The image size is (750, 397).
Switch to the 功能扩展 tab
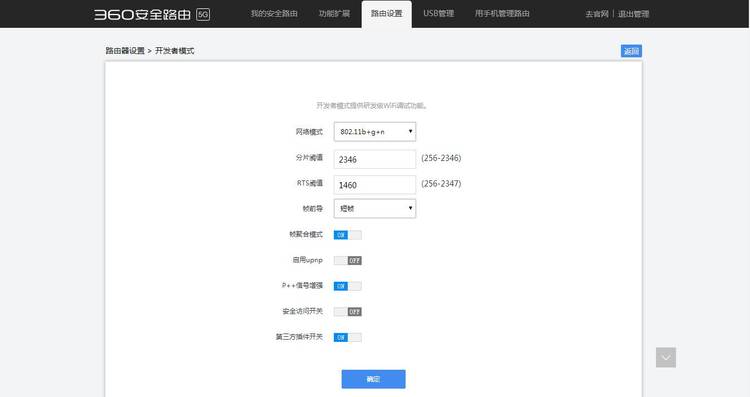[x=334, y=13]
